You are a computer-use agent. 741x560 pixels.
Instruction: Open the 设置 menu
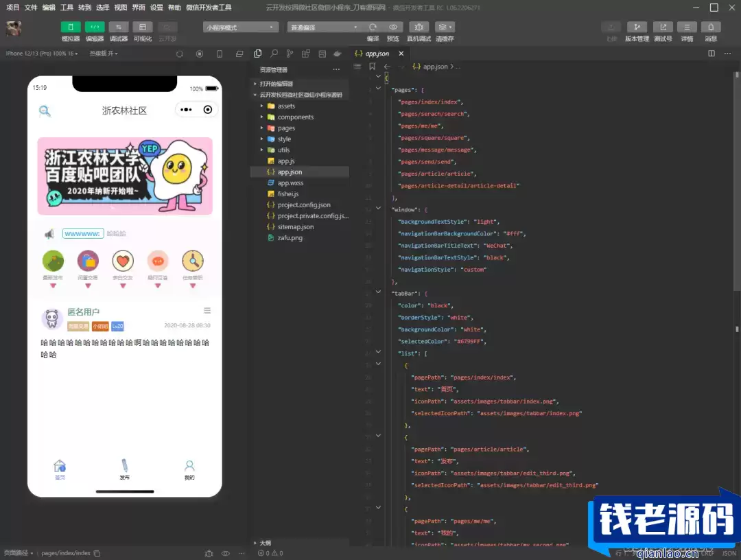coord(156,7)
